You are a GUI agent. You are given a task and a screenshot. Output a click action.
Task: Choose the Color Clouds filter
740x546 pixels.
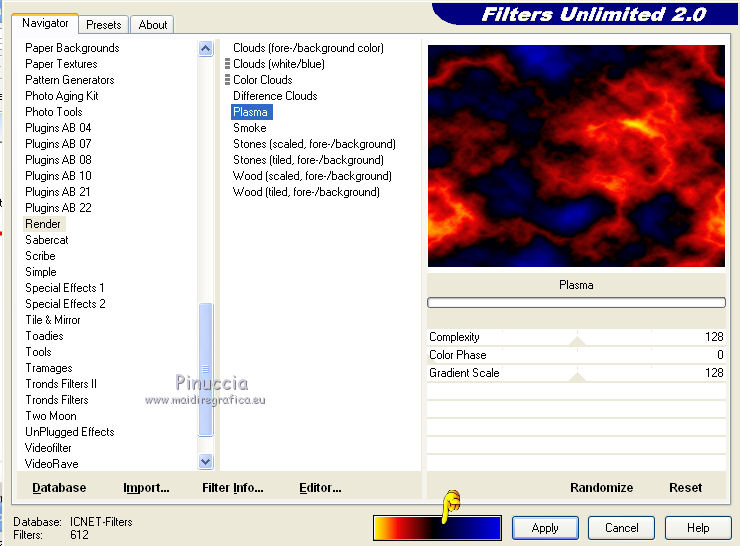262,80
